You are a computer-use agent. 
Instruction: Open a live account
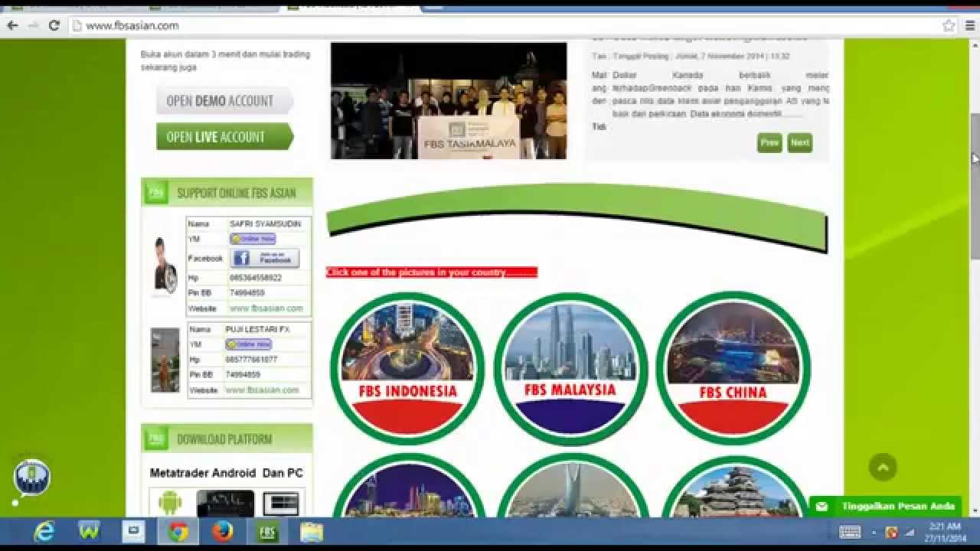point(224,137)
